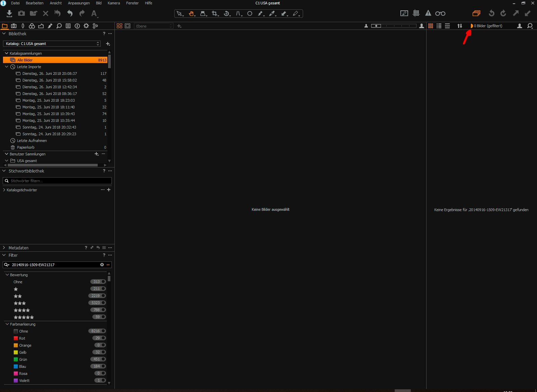537x392 pixels.
Task: Open the Output gear tool tab
Action: 86,26
